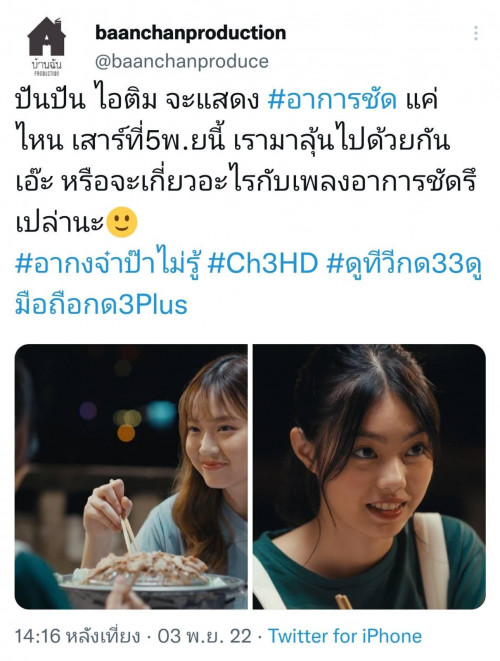Click the smiley emoji in the tweet
The image size is (500, 661).
coord(121,222)
